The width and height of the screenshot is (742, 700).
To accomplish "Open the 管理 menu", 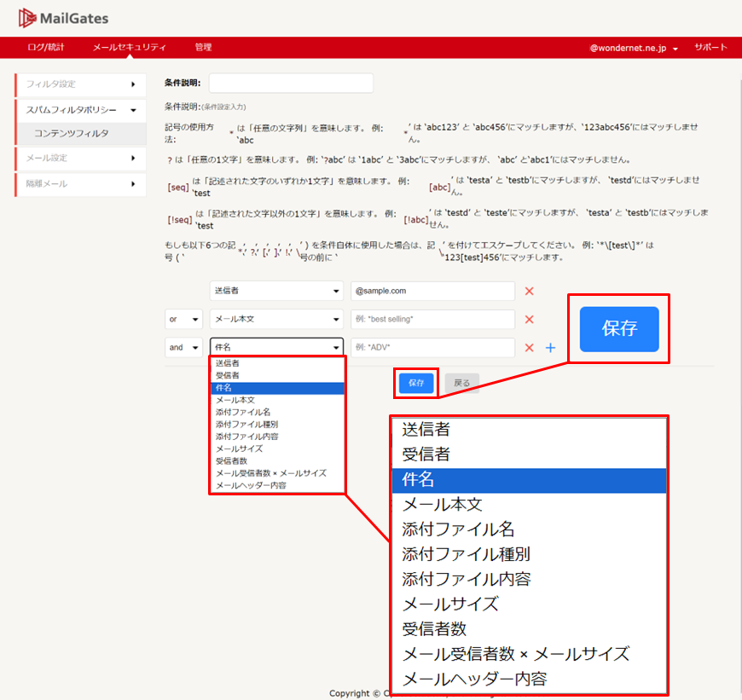I will click(x=204, y=47).
